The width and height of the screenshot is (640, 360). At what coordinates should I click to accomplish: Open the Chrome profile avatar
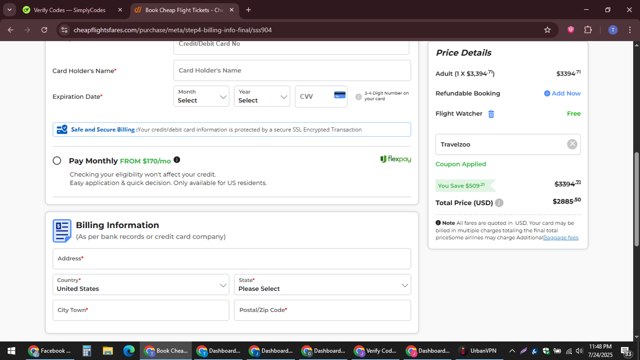pyautogui.click(x=613, y=30)
